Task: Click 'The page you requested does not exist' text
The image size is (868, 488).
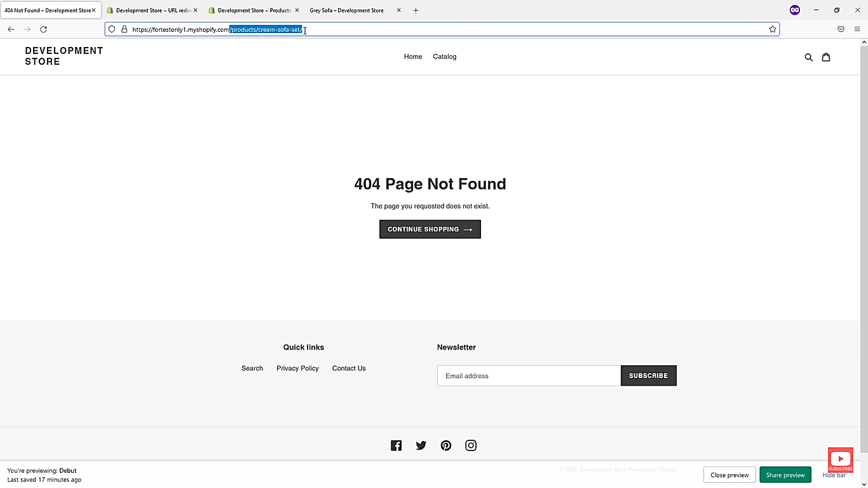Action: pyautogui.click(x=430, y=207)
